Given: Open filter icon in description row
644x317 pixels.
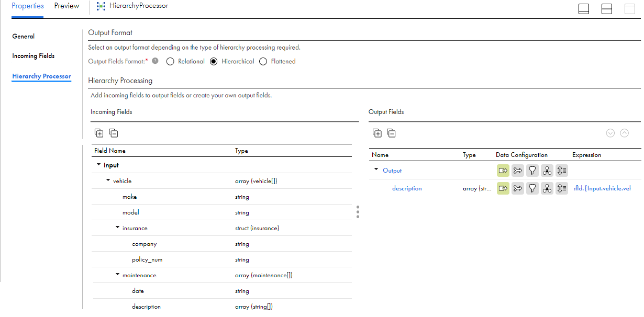Looking at the screenshot, I should tap(532, 188).
